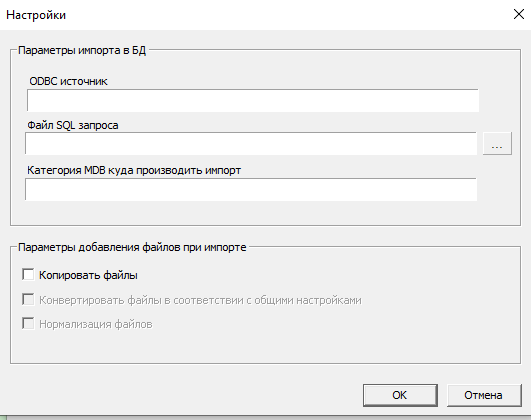Screen dimensions: 531x420
Task: Click the Настройки title bar text
Action: [x=36, y=15]
